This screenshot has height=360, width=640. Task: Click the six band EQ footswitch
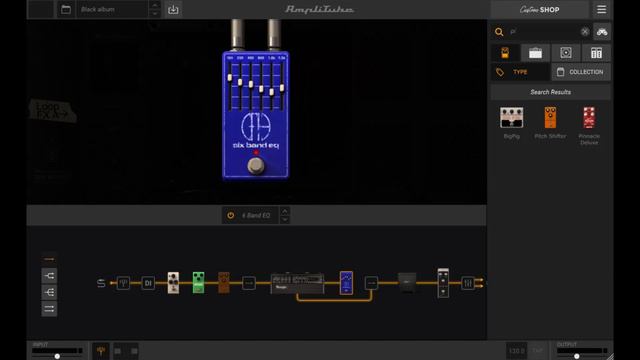tap(256, 166)
